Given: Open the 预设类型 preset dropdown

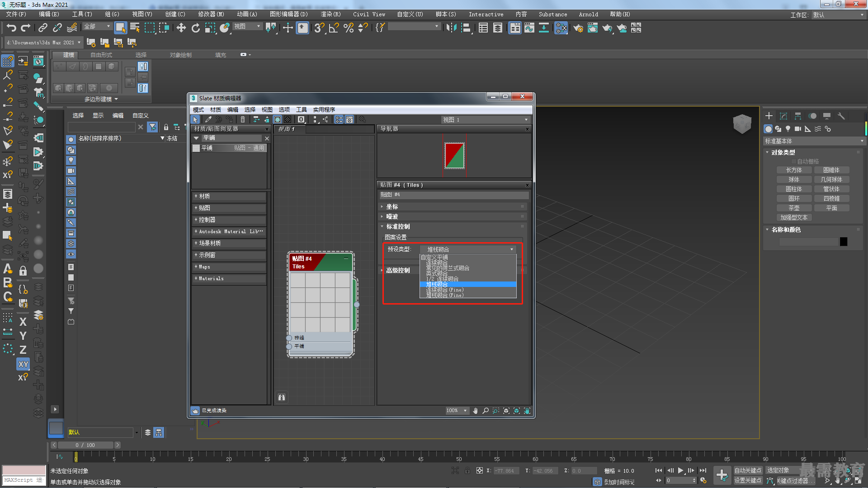Looking at the screenshot, I should click(x=468, y=249).
